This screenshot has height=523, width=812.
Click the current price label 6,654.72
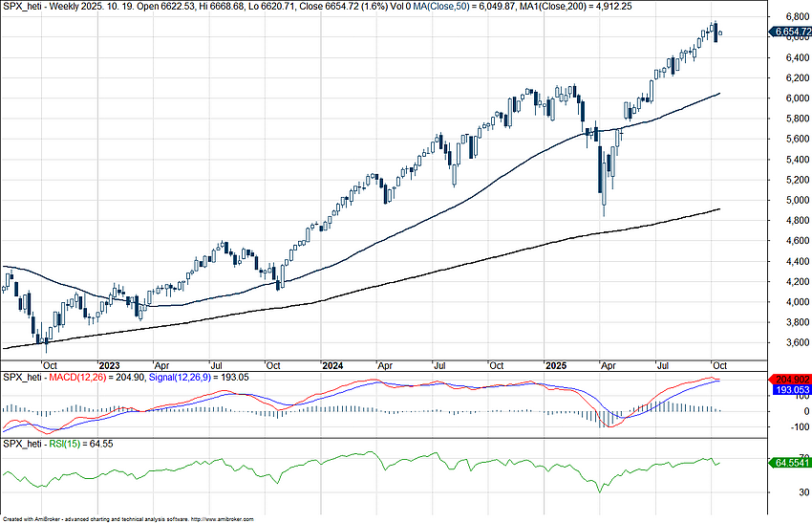[789, 33]
